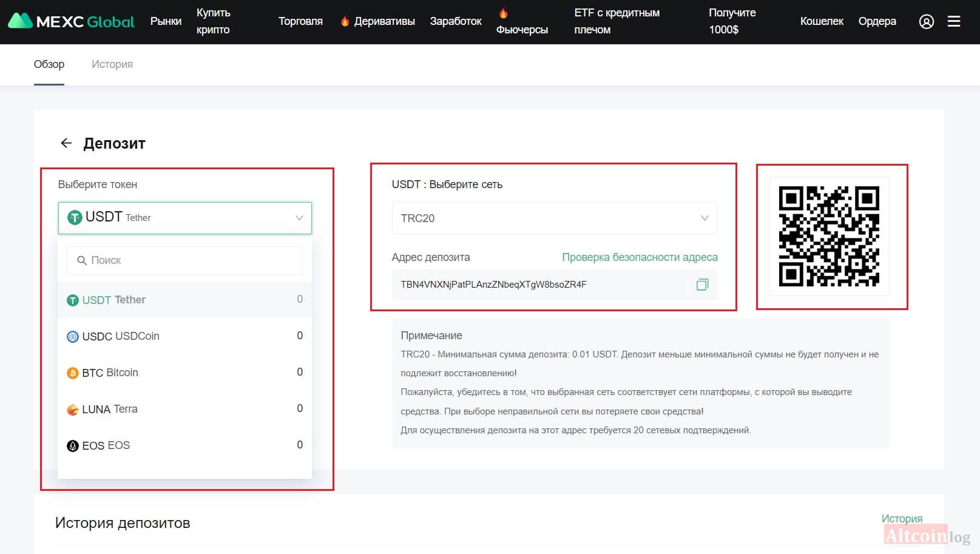
Task: Open the Купить крипто menu
Action: [x=214, y=21]
